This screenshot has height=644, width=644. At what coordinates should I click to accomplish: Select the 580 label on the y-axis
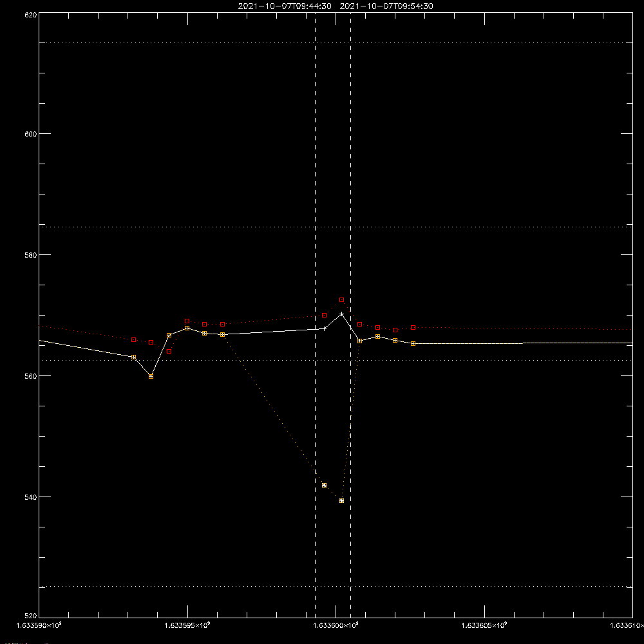tap(31, 255)
